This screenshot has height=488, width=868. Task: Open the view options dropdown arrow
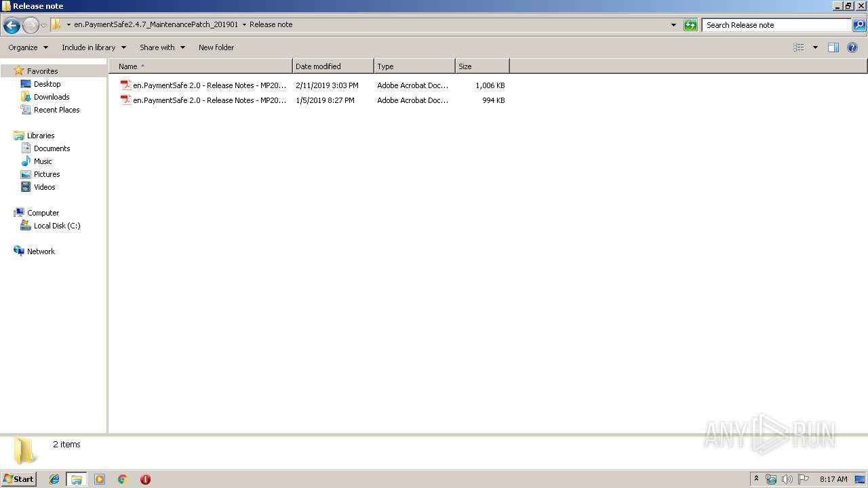click(815, 47)
